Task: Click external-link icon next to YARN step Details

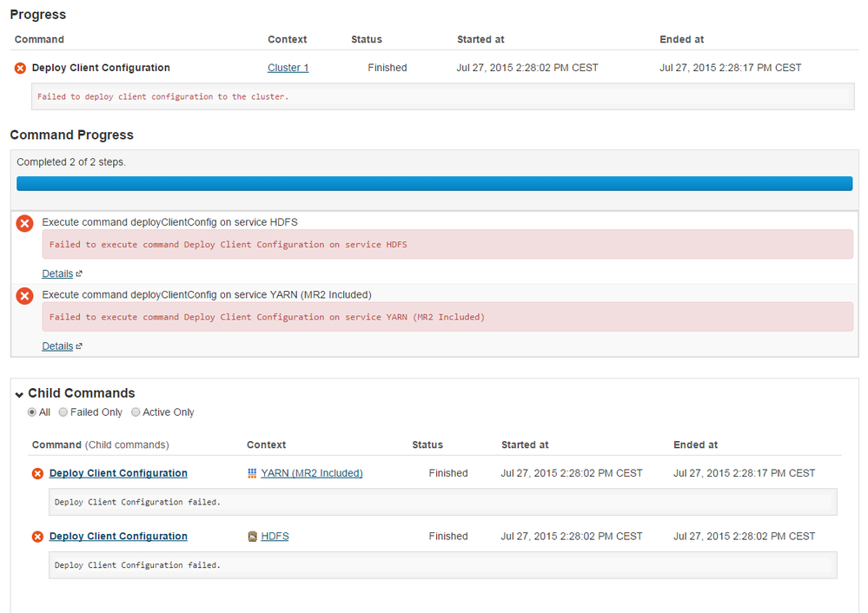Action: pyautogui.click(x=79, y=346)
